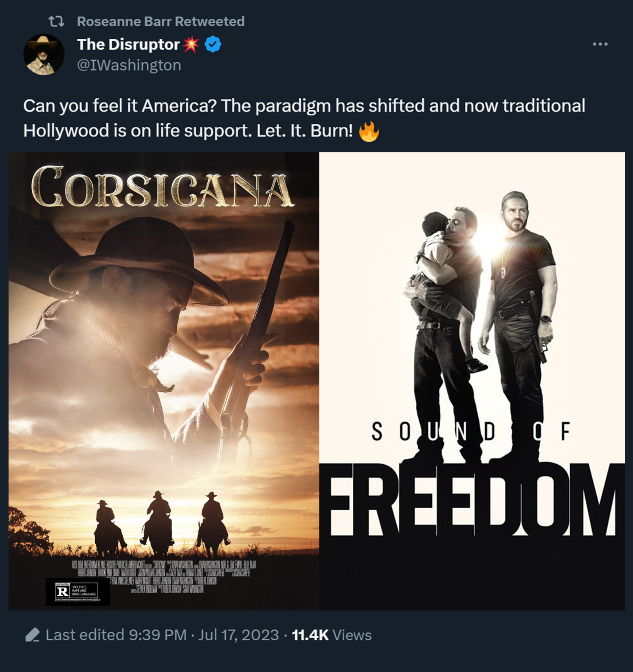
Task: Click the Corsicana title on the poster
Action: pyautogui.click(x=162, y=186)
